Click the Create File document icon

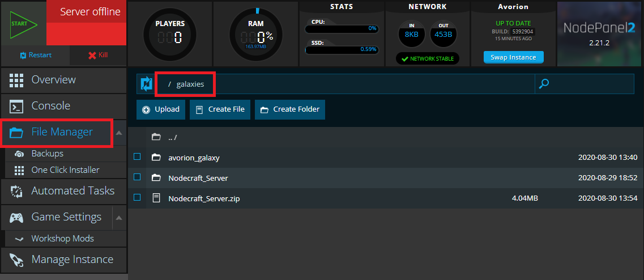(x=199, y=110)
